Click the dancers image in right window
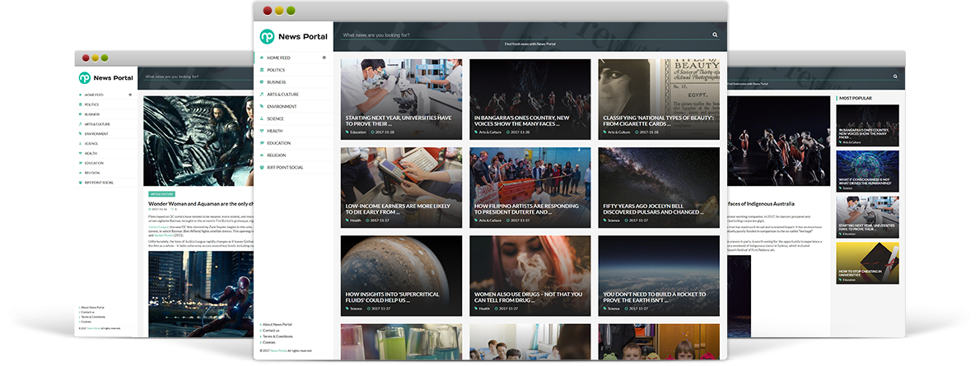The image size is (980, 366). click(779, 141)
